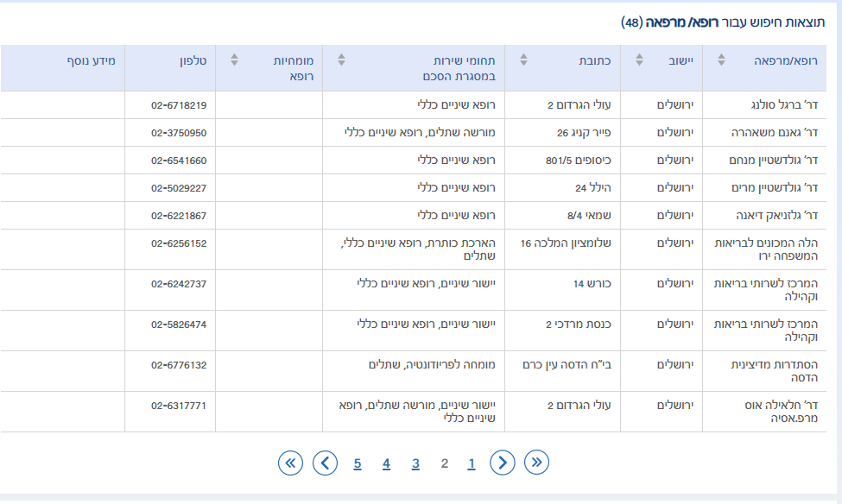Image resolution: width=842 pixels, height=504 pixels.
Task: Select phone number 02-6718219
Action: 179,105
